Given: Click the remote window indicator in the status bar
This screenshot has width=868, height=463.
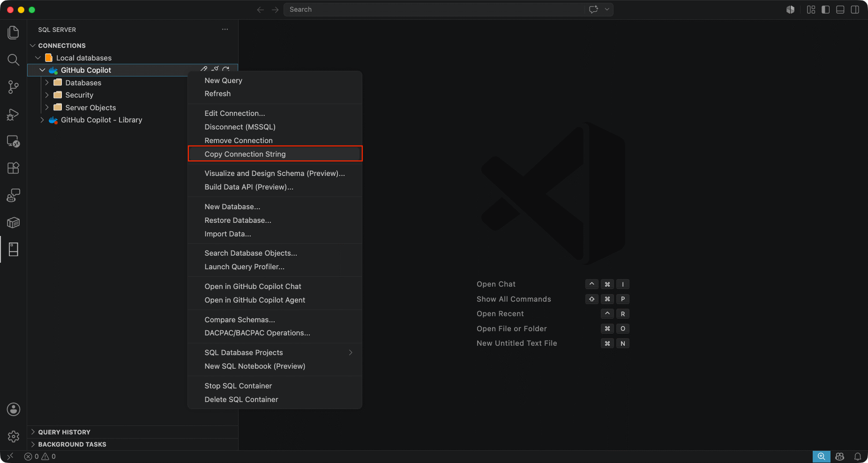Looking at the screenshot, I should 10,456.
